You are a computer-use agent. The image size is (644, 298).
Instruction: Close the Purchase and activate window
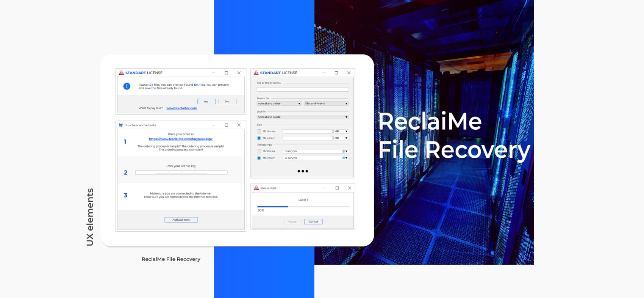pos(239,125)
